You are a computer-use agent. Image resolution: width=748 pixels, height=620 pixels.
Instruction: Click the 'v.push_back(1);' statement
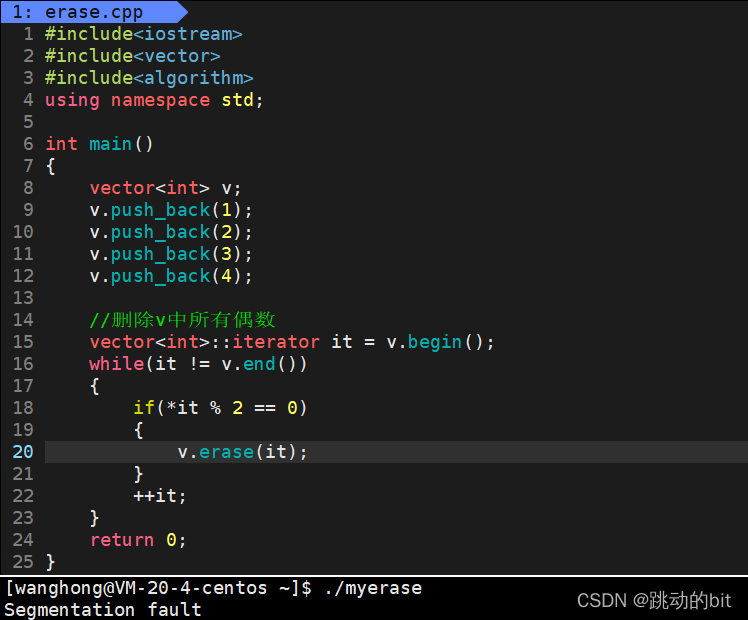171,210
